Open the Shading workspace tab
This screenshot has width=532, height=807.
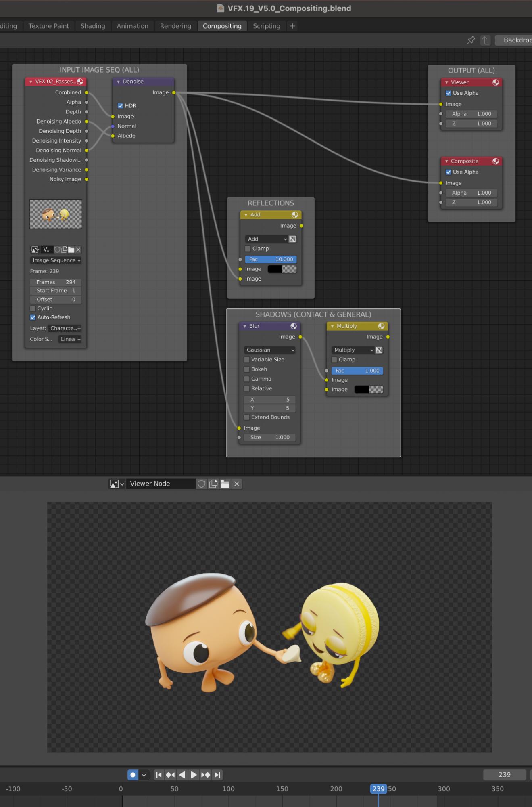[92, 26]
